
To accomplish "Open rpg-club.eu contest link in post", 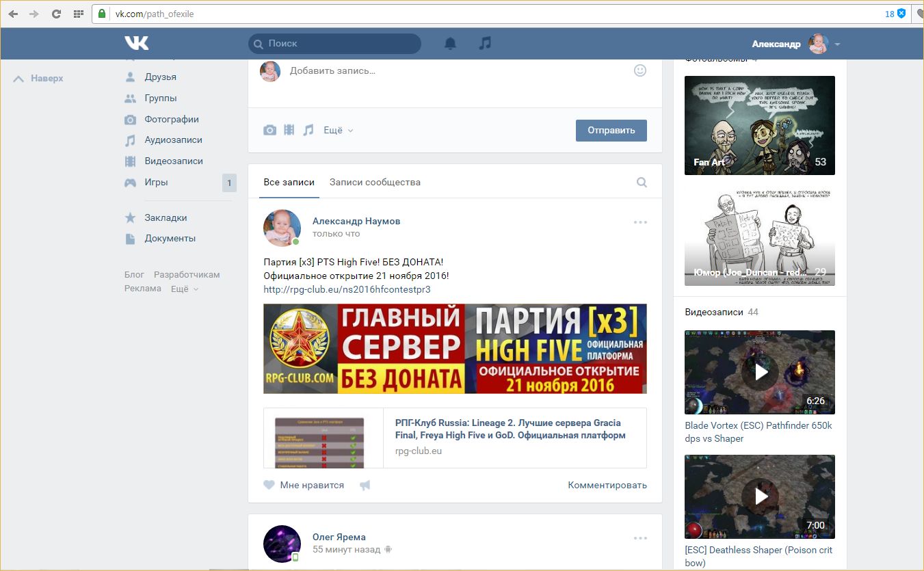I will 347,289.
